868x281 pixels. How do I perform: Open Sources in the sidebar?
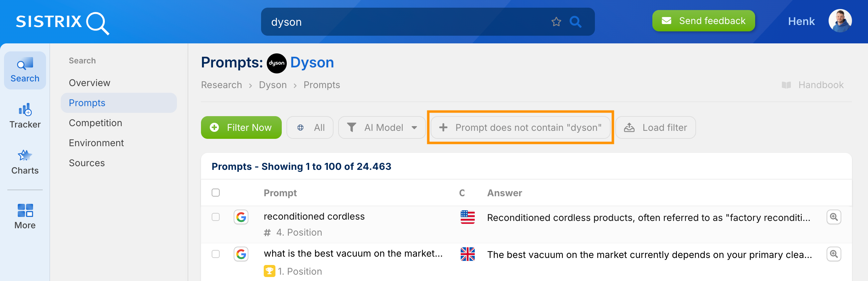tap(87, 163)
